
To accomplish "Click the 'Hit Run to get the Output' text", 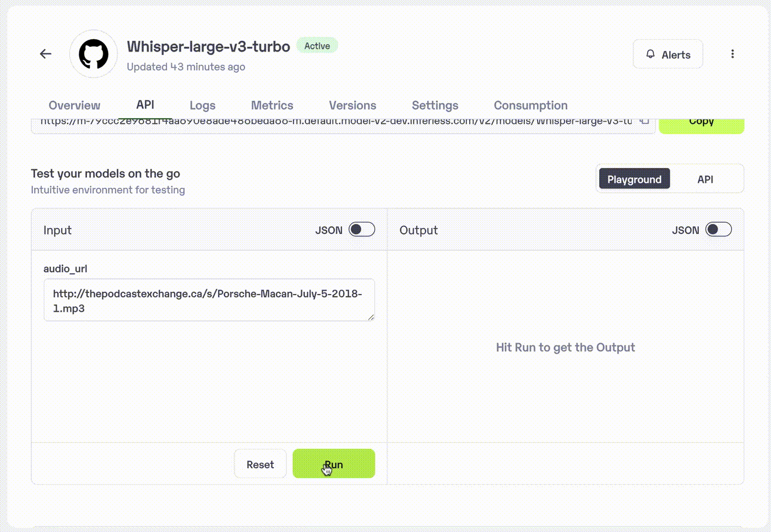I will click(566, 348).
